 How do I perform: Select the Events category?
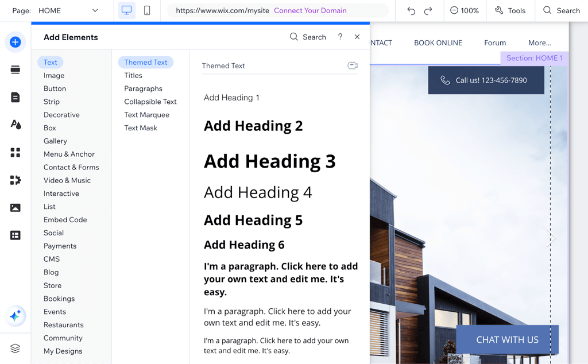tap(55, 312)
